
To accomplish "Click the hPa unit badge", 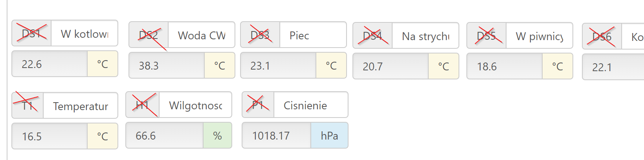I will point(329,136).
